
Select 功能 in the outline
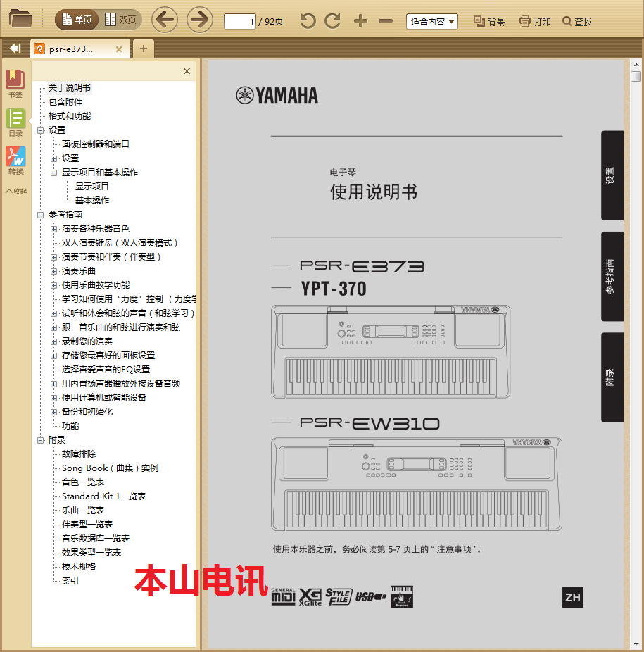70,426
